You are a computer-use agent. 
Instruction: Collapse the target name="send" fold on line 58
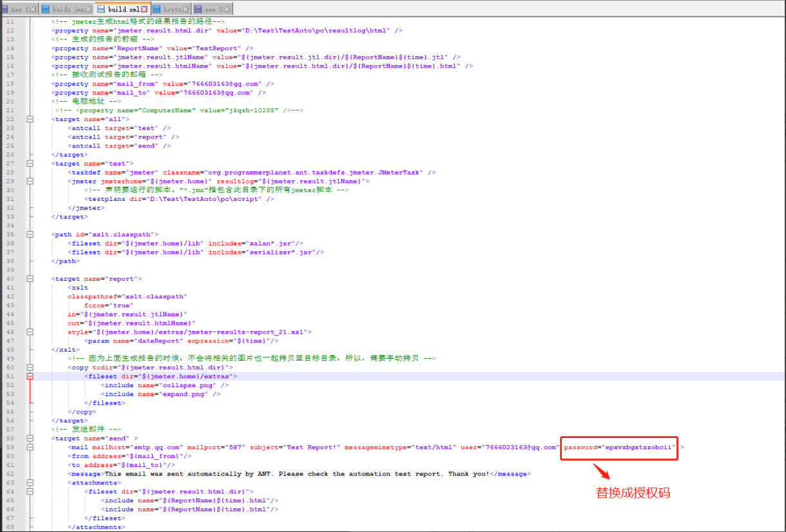pos(30,438)
